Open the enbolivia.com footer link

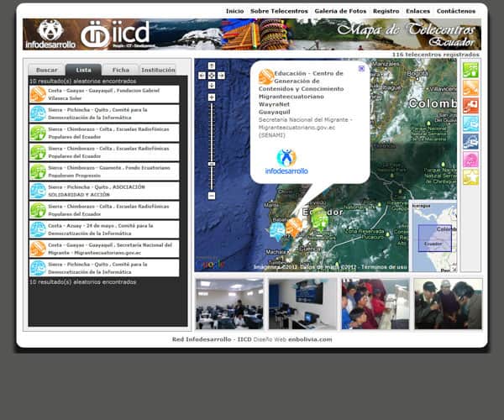pos(310,339)
